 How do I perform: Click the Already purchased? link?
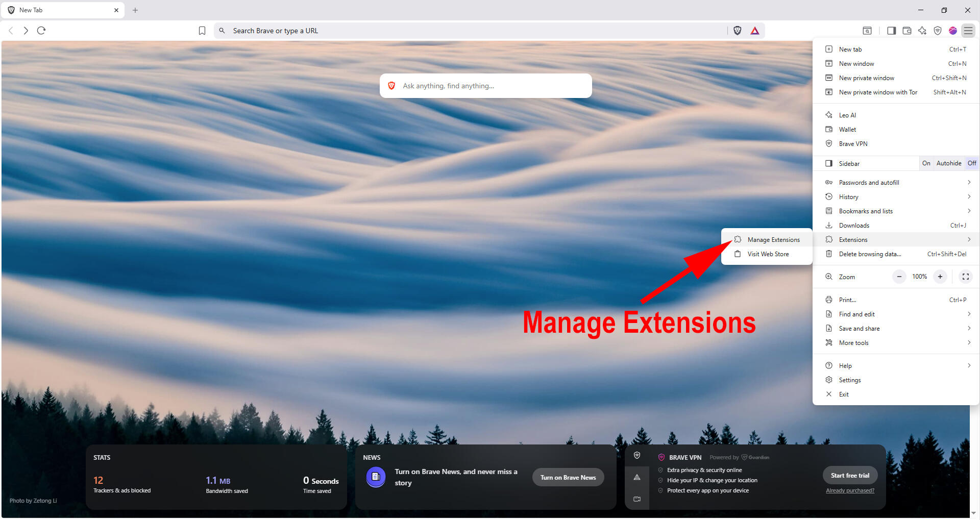(x=850, y=491)
